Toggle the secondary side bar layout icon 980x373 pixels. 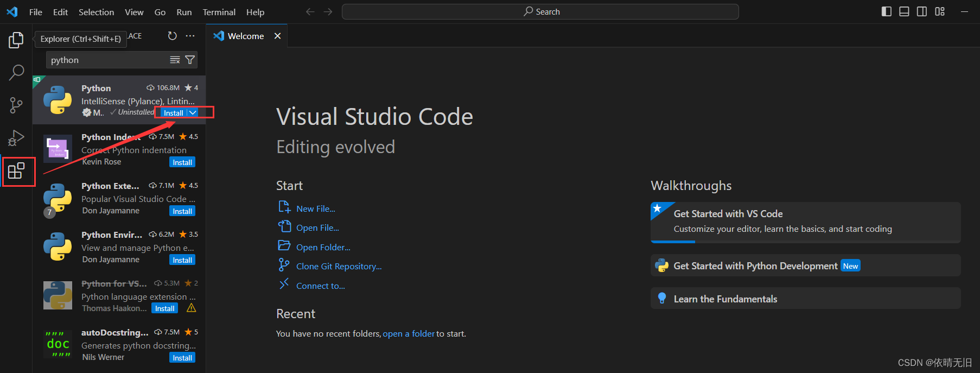(922, 11)
